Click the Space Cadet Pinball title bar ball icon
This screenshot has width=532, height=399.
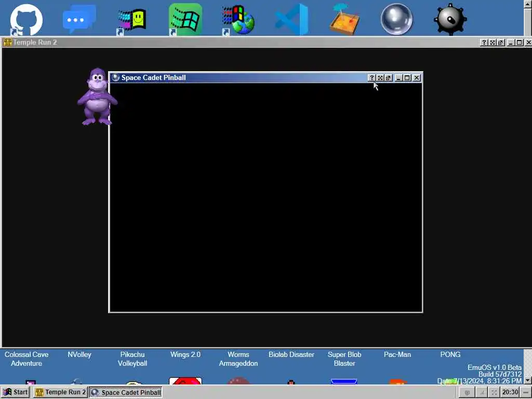[x=115, y=77]
